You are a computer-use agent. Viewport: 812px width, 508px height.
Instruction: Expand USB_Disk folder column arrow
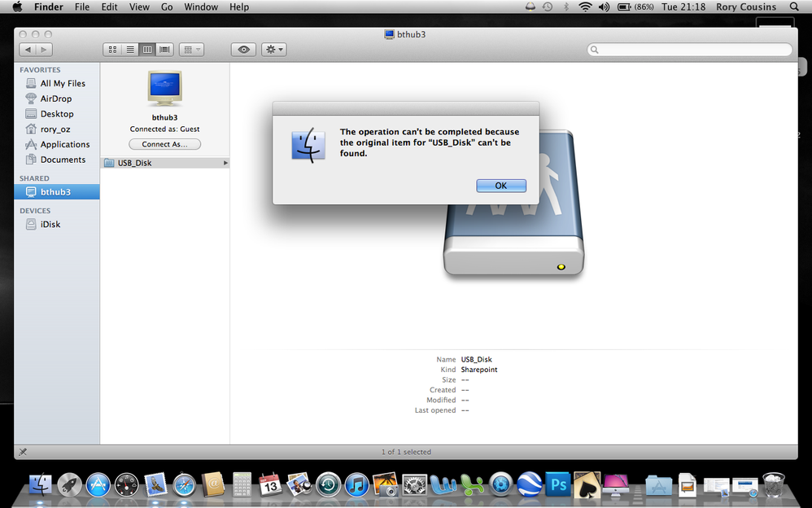point(225,163)
